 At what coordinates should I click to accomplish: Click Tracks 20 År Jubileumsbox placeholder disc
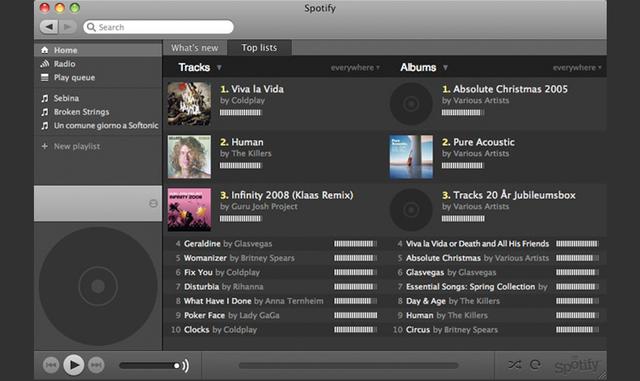pos(411,210)
